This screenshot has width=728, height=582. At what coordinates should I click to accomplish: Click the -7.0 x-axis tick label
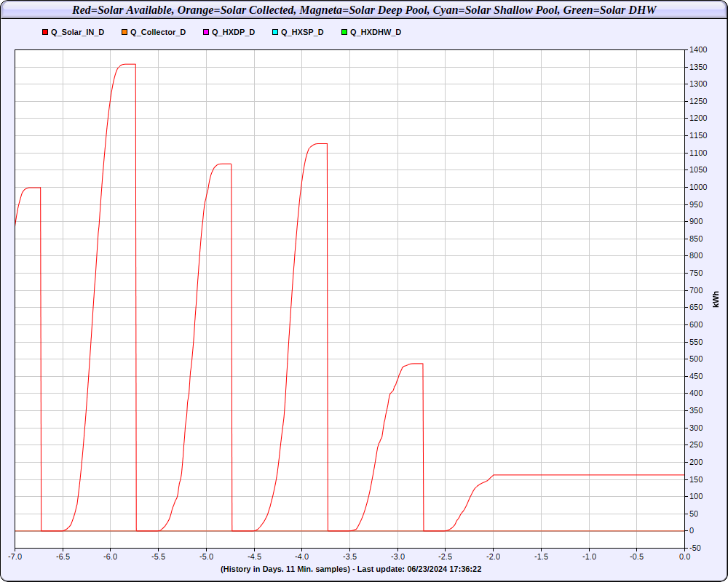pyautogui.click(x=15, y=557)
